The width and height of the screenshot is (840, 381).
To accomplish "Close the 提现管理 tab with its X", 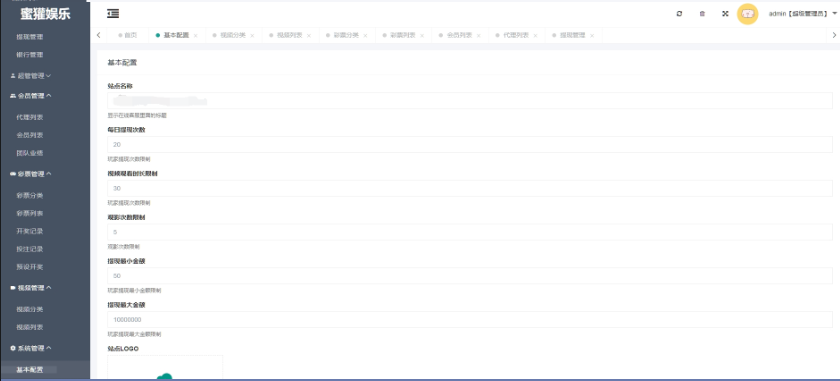I will click(x=592, y=35).
